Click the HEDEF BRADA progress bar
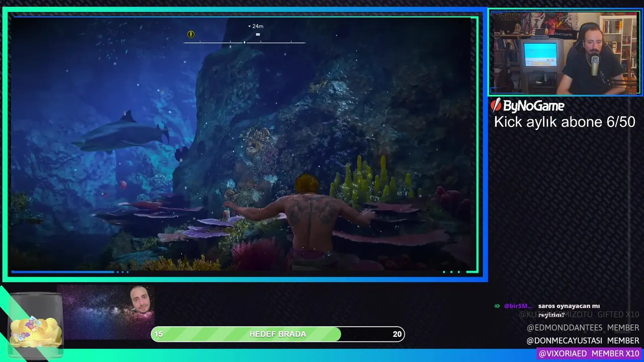Image resolution: width=644 pixels, height=362 pixels. pyautogui.click(x=278, y=334)
